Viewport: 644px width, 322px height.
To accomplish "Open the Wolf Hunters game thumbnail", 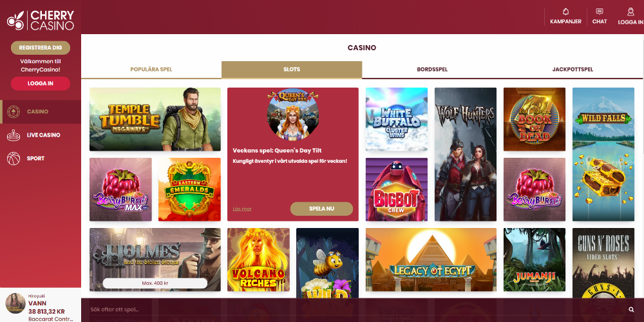I will tap(466, 155).
